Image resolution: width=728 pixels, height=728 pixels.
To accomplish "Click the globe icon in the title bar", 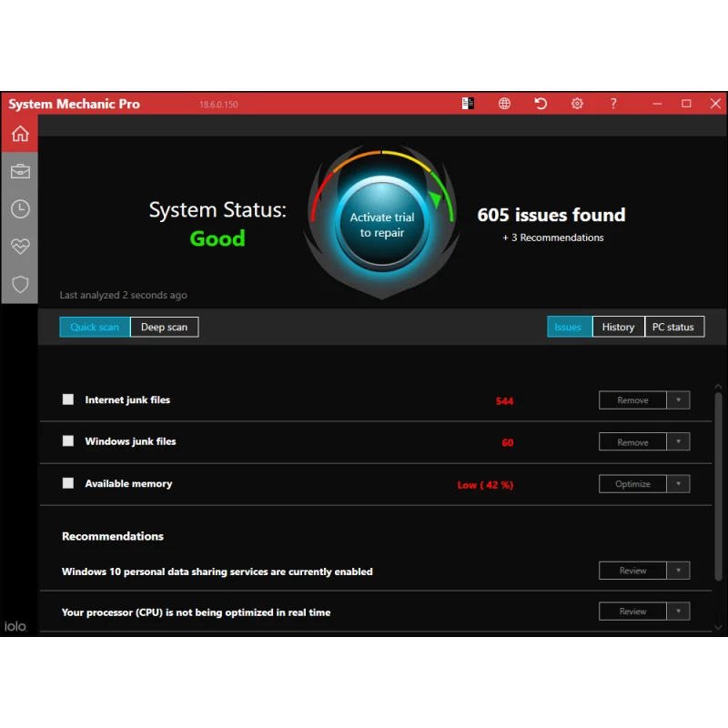I will 504,103.
